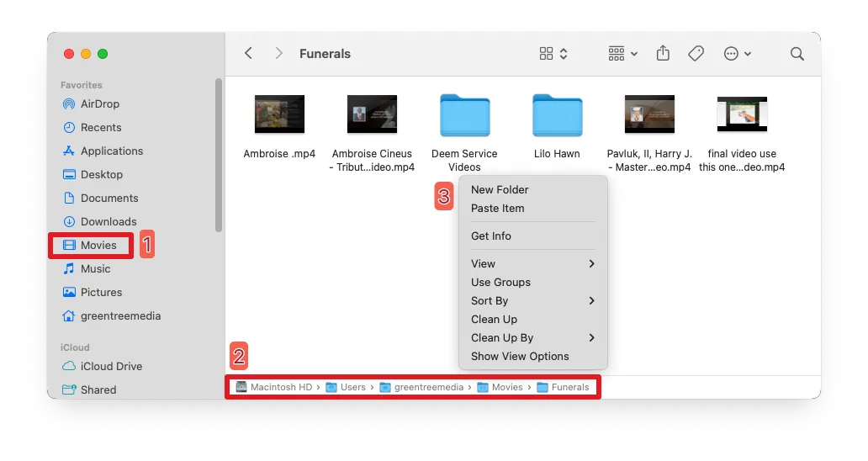Click the AirDrop sidebar icon
Viewport: 868px width, 461px height.
pos(69,104)
